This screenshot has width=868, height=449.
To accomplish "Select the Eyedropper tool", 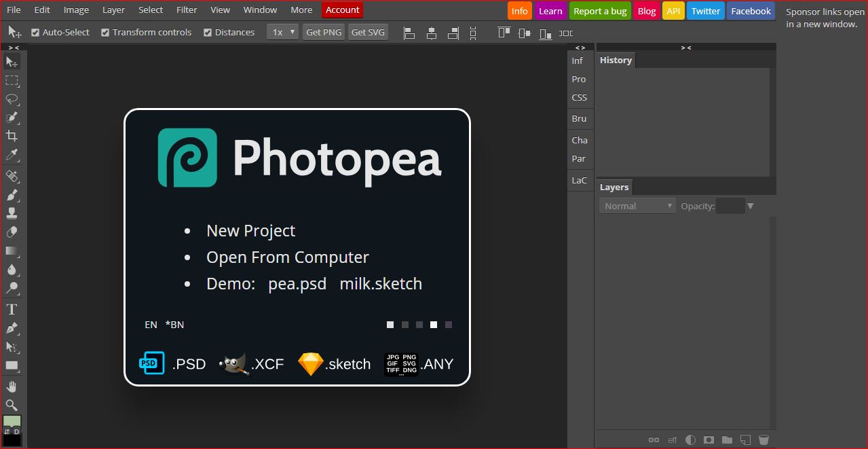I will click(x=12, y=155).
